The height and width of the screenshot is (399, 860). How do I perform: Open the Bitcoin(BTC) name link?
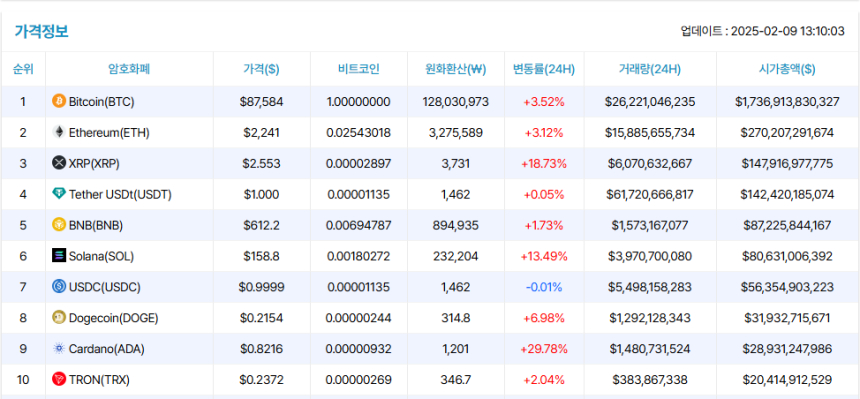click(x=101, y=102)
